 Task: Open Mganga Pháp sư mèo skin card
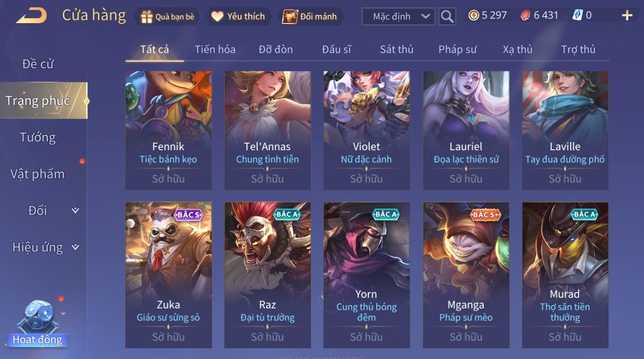coord(466,275)
